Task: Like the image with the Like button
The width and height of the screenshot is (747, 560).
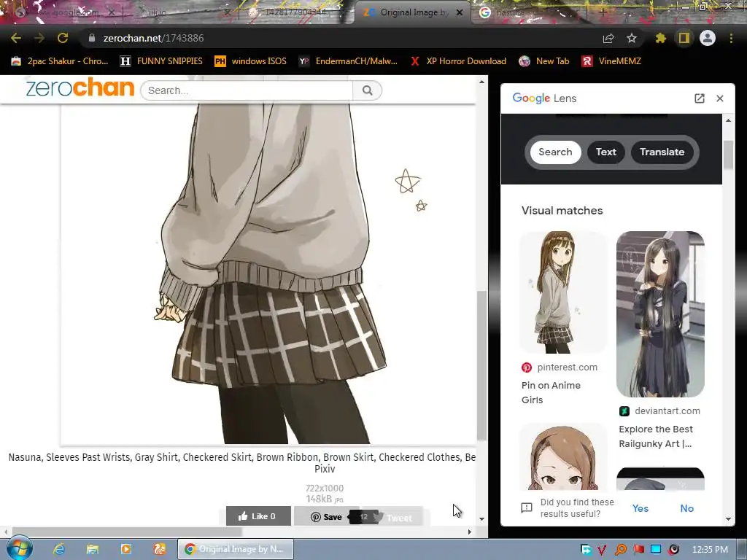Action: pos(258,516)
